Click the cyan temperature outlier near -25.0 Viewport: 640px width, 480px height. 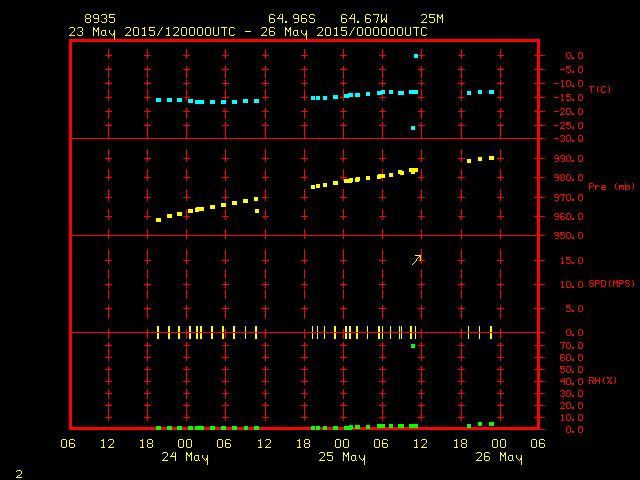pos(413,128)
